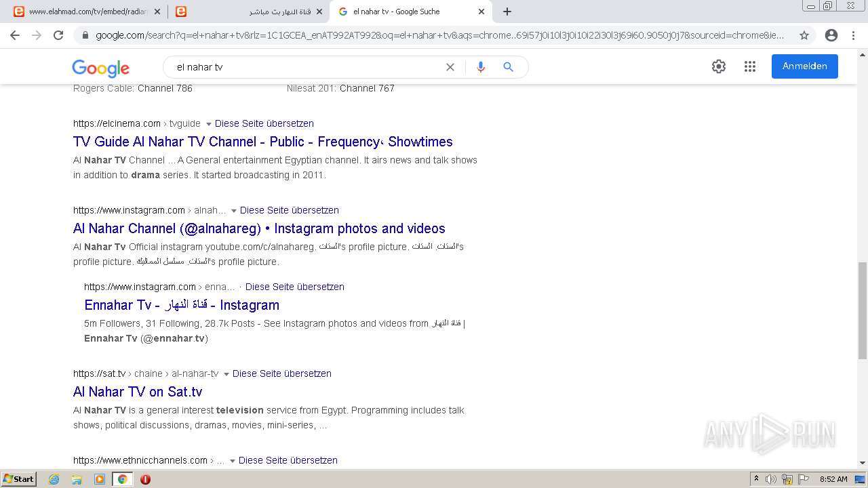Open the Windows Start menu
Image resolution: width=868 pixels, height=488 pixels.
(x=19, y=479)
